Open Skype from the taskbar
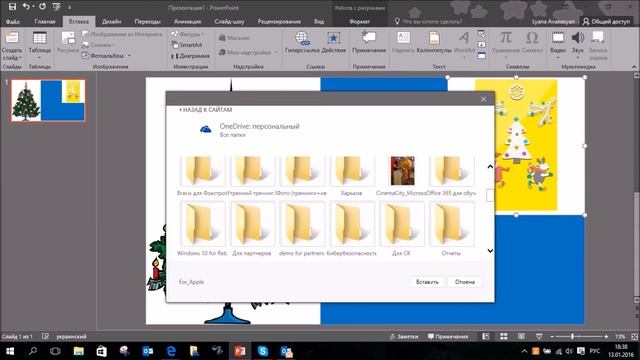The image size is (640, 360). (x=263, y=351)
